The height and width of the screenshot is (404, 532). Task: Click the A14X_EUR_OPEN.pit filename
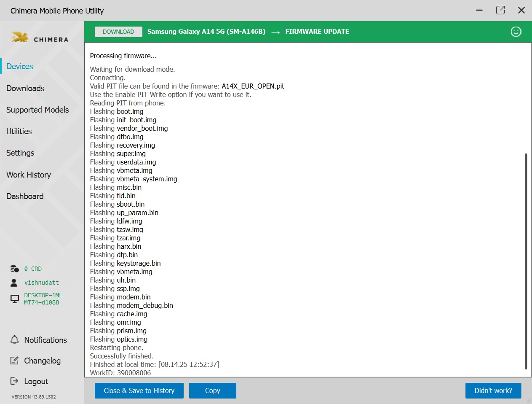tap(253, 86)
